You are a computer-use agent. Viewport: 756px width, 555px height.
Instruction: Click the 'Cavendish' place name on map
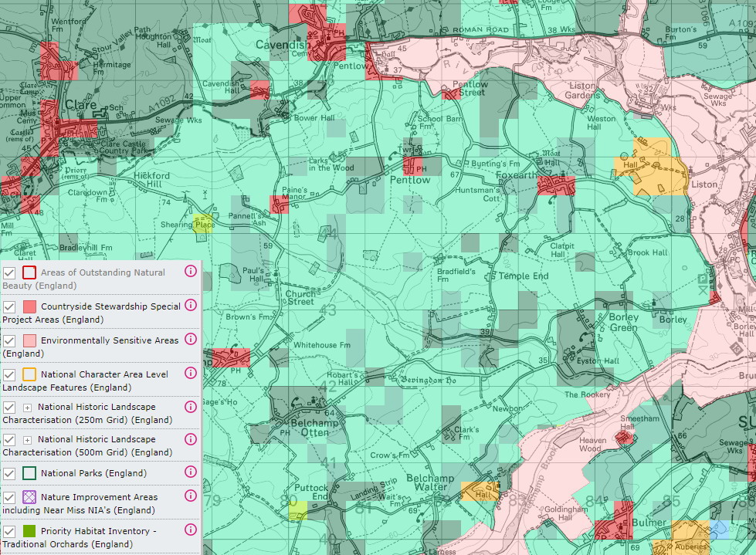283,45
